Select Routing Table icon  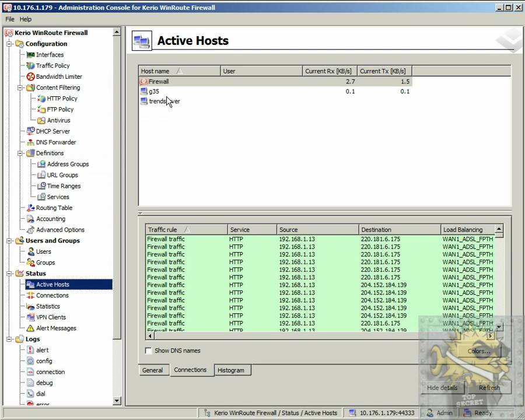30,208
